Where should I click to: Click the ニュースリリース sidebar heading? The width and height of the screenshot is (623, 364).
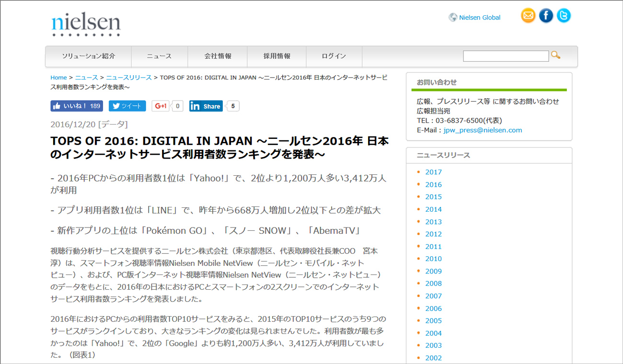click(443, 155)
